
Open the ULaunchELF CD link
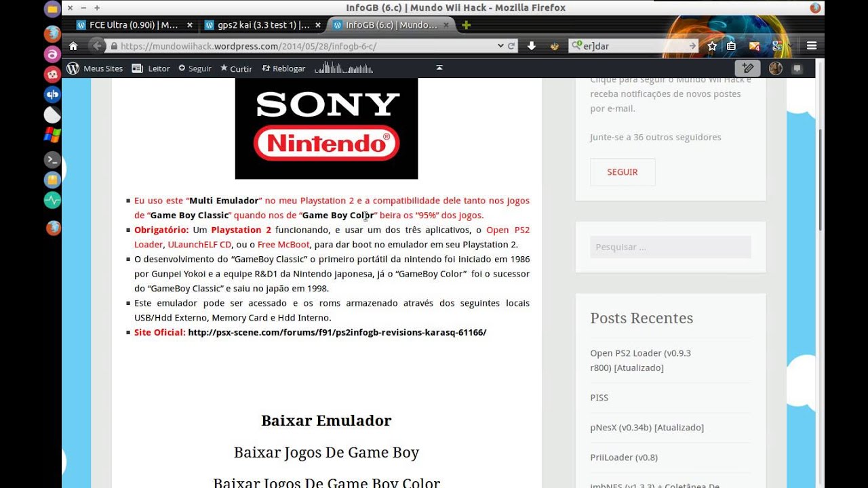(199, 245)
